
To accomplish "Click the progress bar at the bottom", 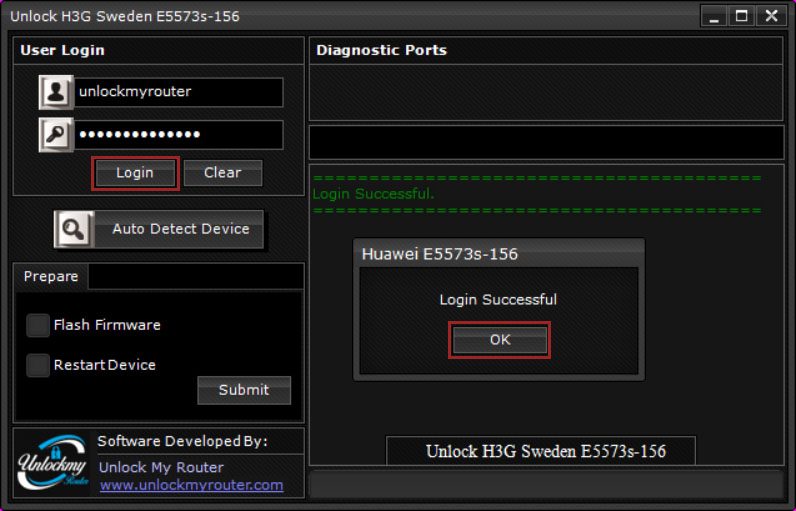I will pyautogui.click(x=546, y=484).
